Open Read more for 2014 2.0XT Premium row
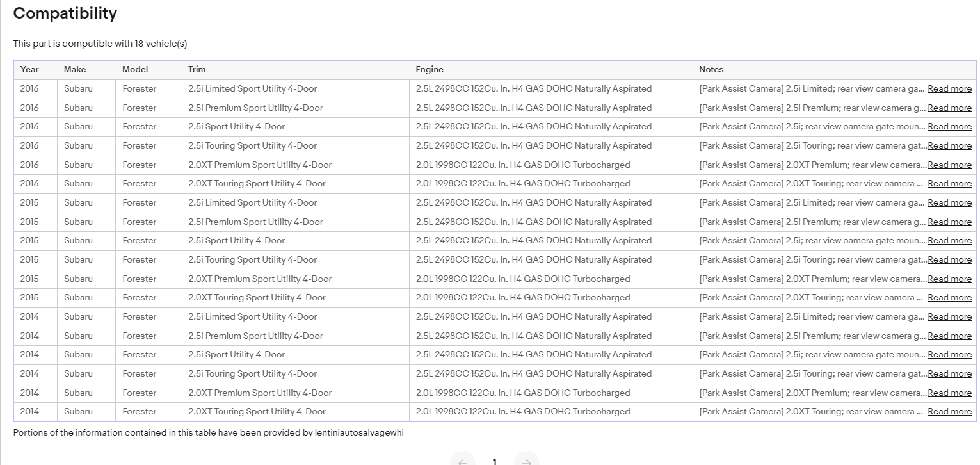This screenshot has height=465, width=980. (x=949, y=393)
